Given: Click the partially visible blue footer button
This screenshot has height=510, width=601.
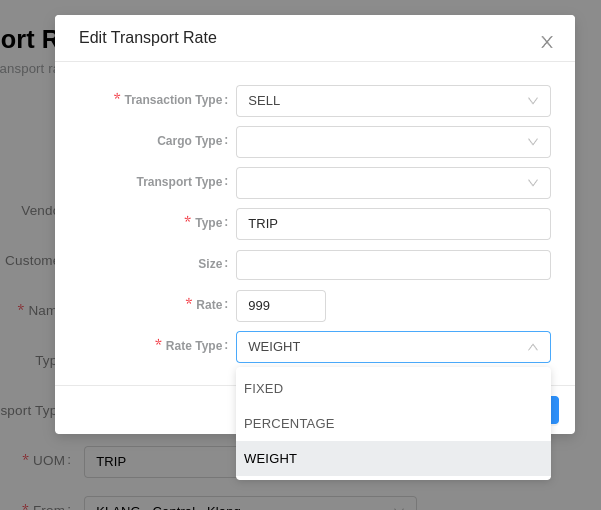Looking at the screenshot, I should [x=555, y=410].
